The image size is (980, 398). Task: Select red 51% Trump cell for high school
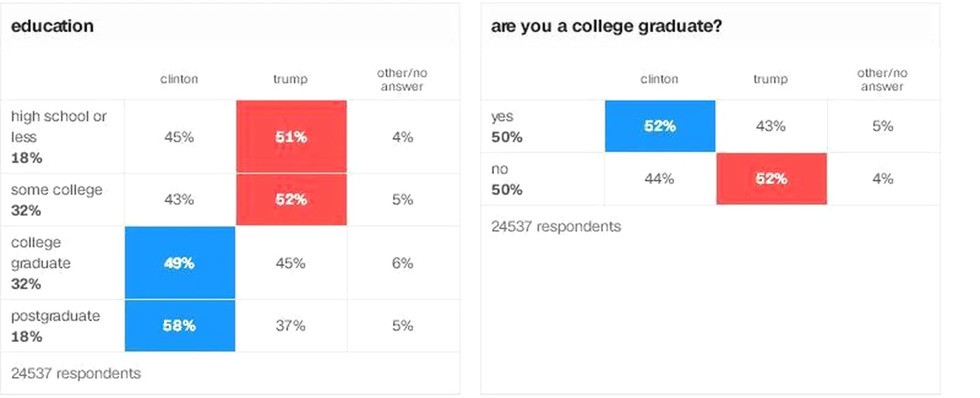click(291, 136)
